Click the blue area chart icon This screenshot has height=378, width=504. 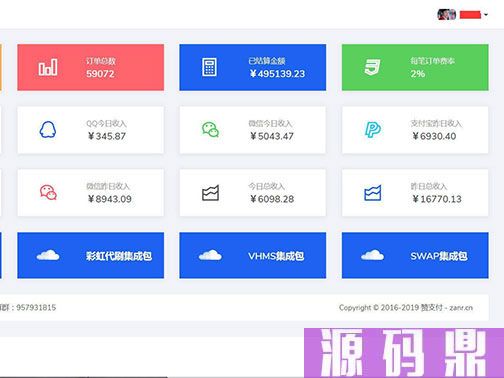[x=373, y=193]
